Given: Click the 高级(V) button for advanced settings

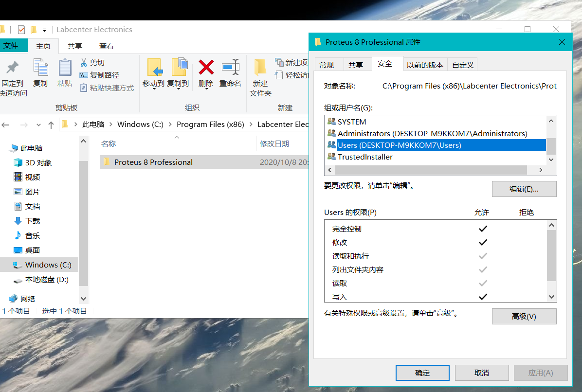Looking at the screenshot, I should pos(524,316).
